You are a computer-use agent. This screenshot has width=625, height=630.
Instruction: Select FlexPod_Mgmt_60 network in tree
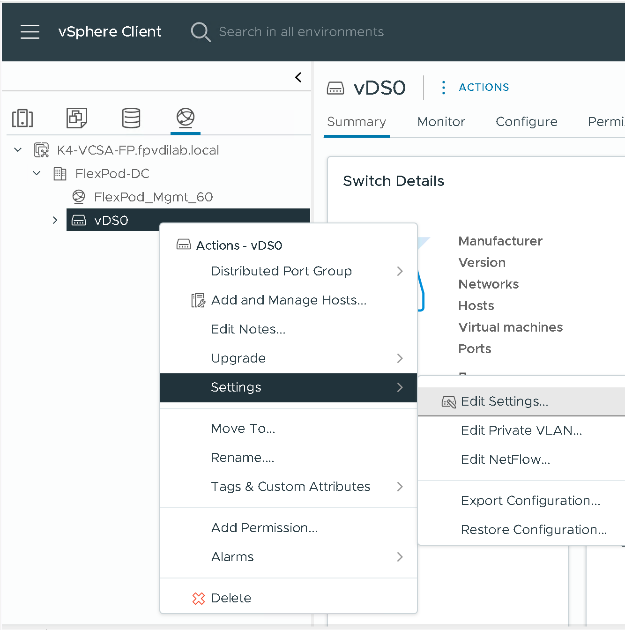click(x=153, y=197)
